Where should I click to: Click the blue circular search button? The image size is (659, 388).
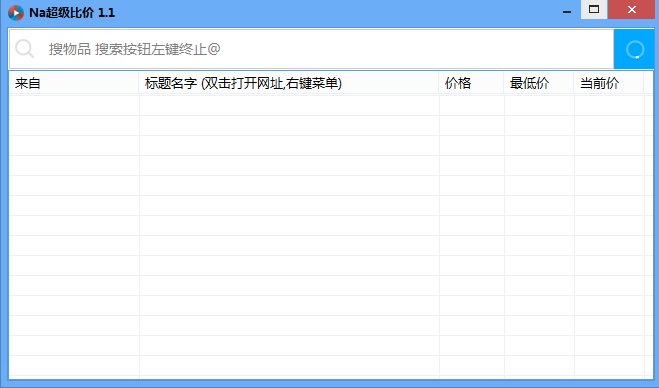click(x=634, y=49)
